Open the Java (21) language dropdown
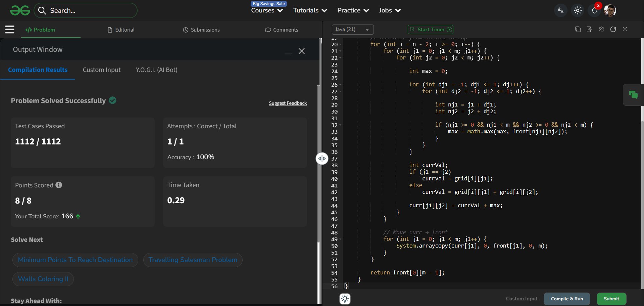 click(352, 30)
